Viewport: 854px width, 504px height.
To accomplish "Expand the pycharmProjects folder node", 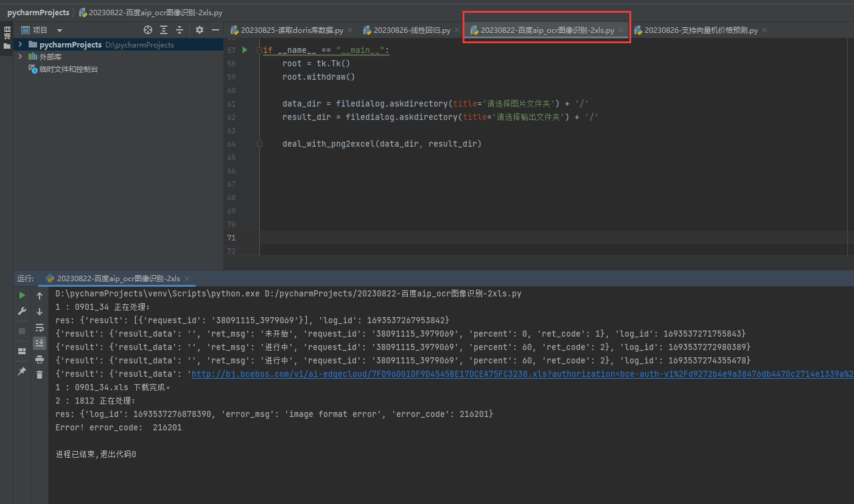I will (20, 44).
